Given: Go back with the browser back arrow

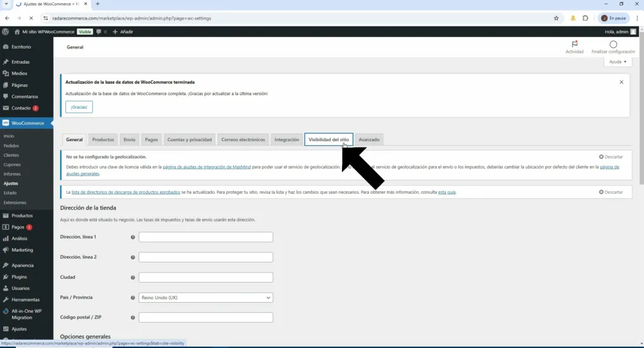Looking at the screenshot, I should (x=7, y=18).
